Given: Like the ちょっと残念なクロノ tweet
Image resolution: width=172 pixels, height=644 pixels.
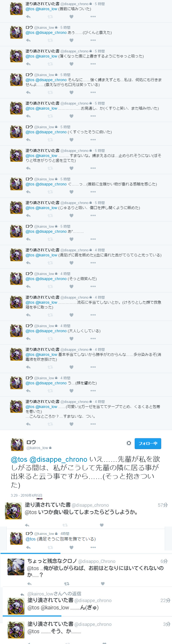Looking at the screenshot, I should pos(103,584).
